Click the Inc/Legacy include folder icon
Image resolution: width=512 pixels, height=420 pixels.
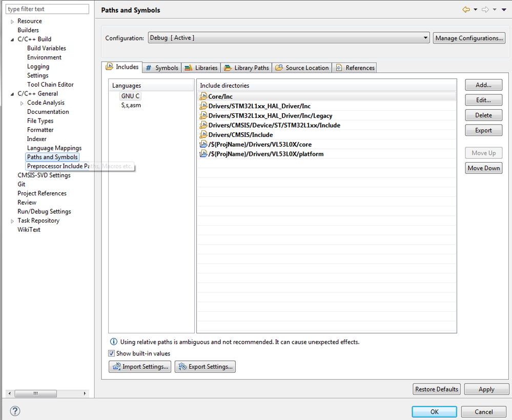coord(203,115)
